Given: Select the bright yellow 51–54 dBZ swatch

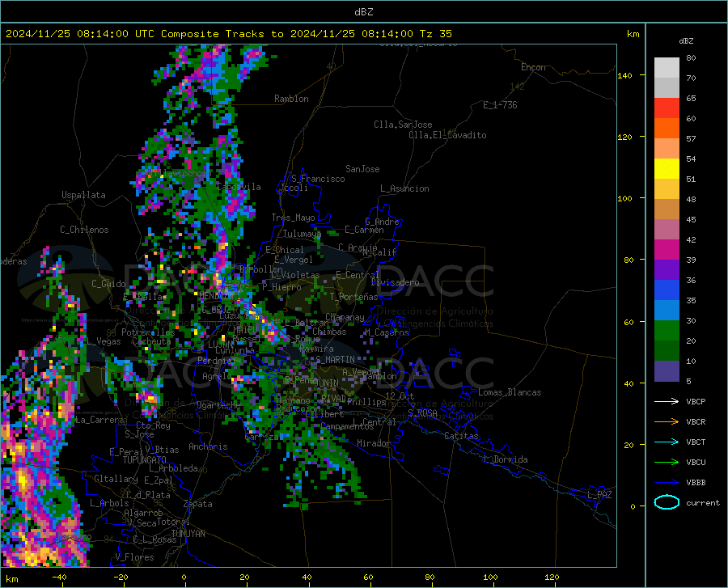Looking at the screenshot, I should click(x=667, y=169).
